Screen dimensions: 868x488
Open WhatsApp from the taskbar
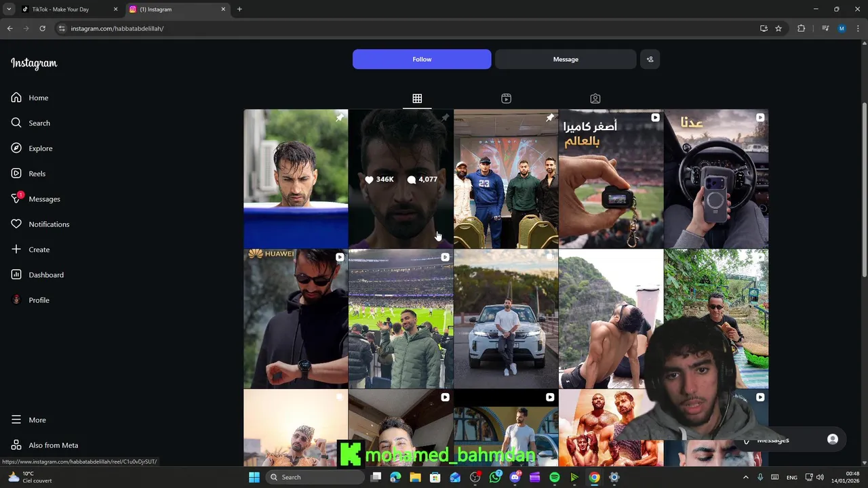pyautogui.click(x=495, y=477)
